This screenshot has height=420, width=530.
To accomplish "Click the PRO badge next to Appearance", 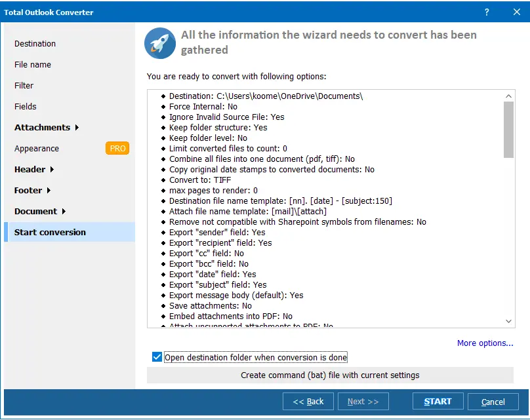I will tap(117, 148).
